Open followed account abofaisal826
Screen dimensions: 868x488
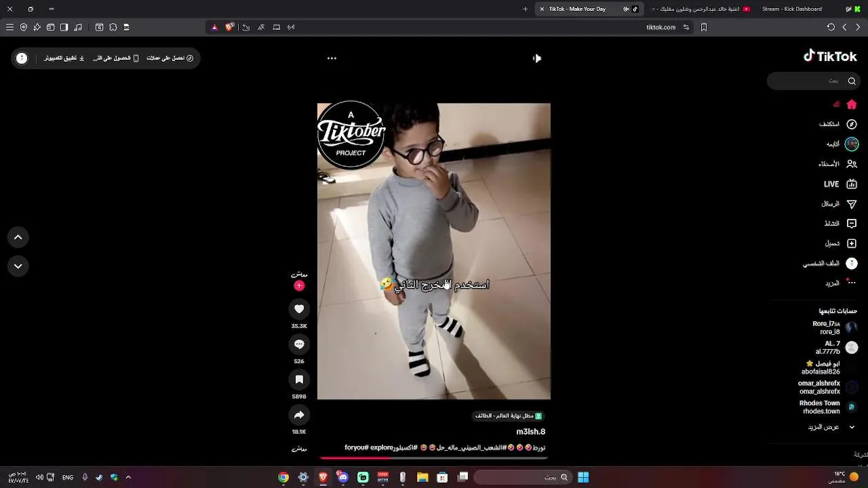830,367
